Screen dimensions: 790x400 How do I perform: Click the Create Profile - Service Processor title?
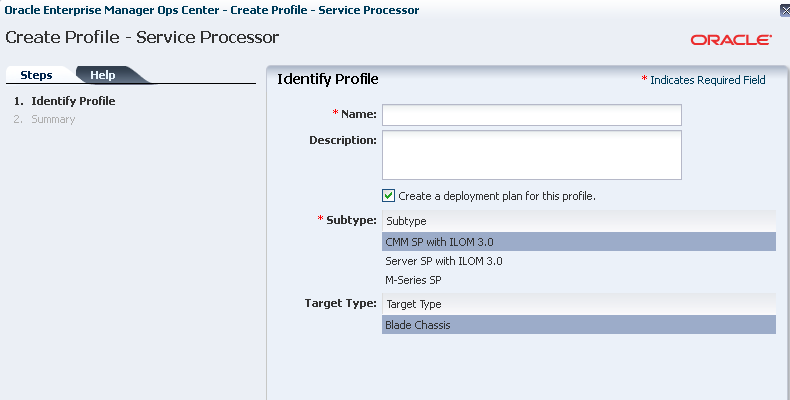(142, 37)
